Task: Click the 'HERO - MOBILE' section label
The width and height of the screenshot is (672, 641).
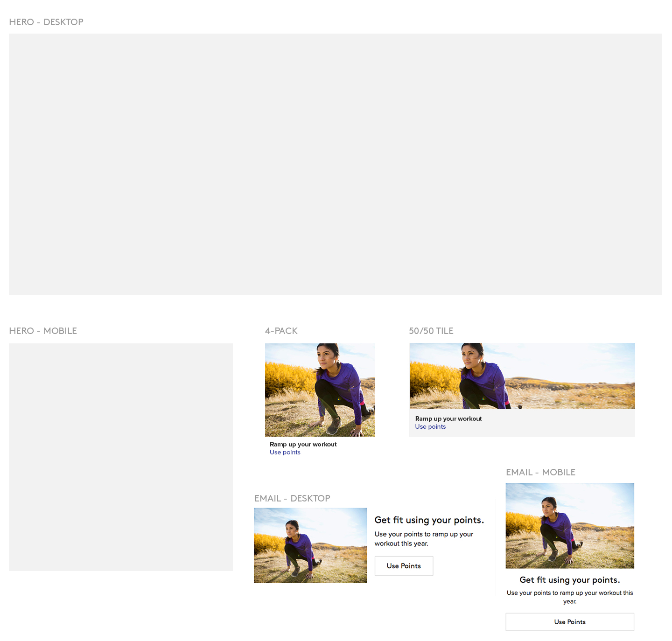Action: coord(43,331)
